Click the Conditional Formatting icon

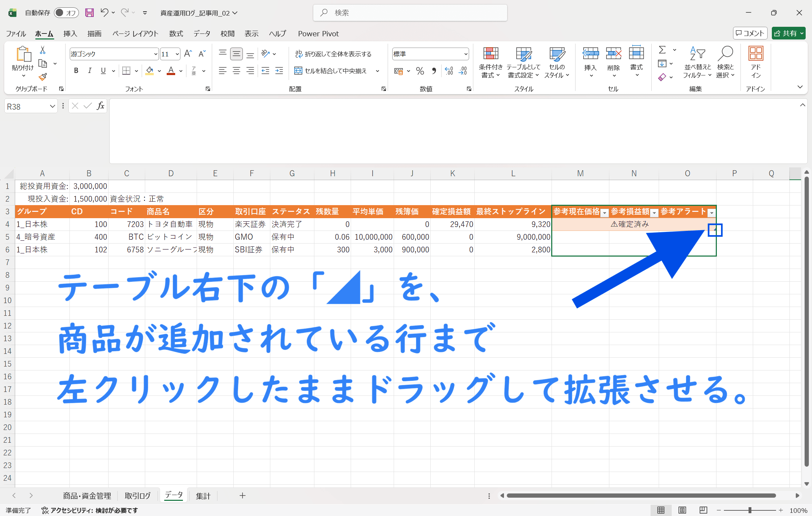tap(490, 54)
